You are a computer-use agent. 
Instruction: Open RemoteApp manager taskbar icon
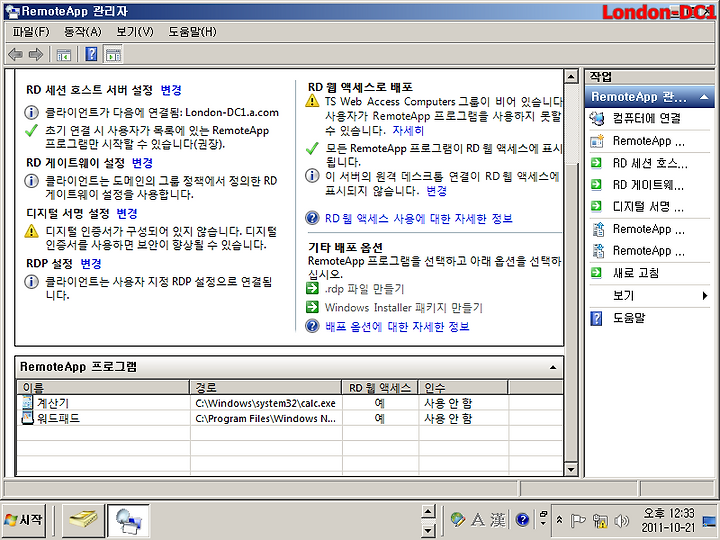click(x=129, y=520)
